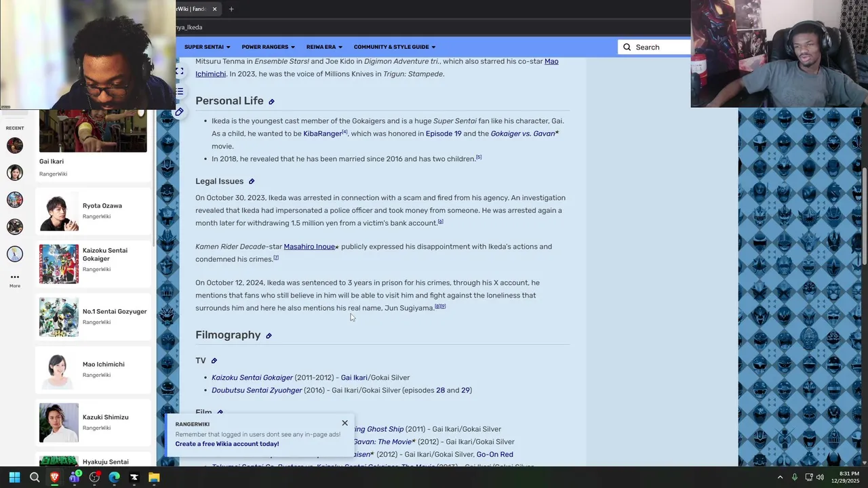Open Windows Start menu
The width and height of the screenshot is (868, 488).
click(x=14, y=477)
